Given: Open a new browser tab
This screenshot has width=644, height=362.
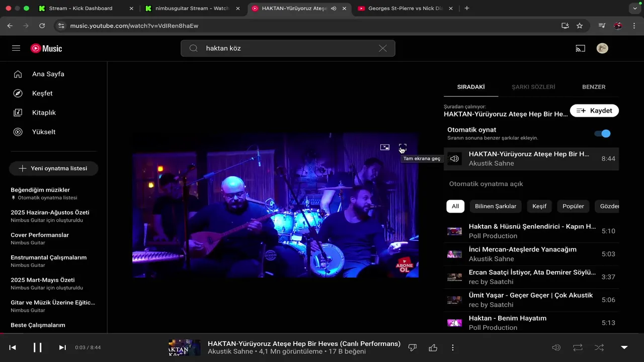Looking at the screenshot, I should tap(467, 9).
